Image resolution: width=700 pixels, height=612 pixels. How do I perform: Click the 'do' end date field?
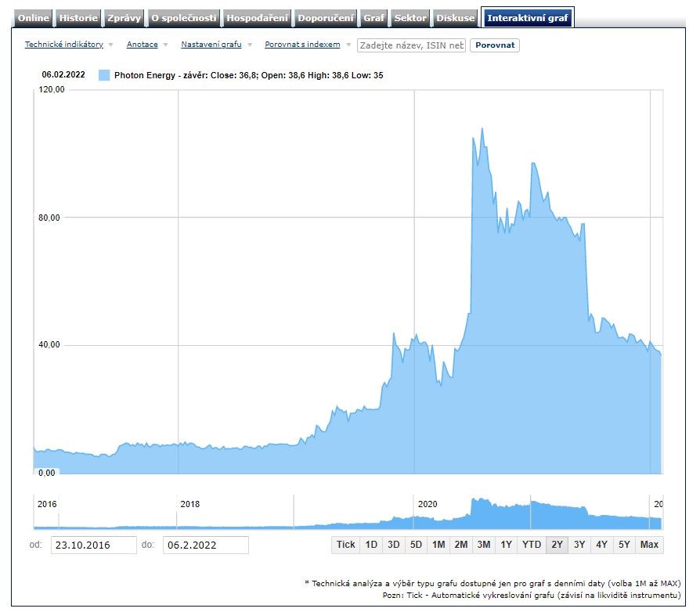pyautogui.click(x=205, y=545)
